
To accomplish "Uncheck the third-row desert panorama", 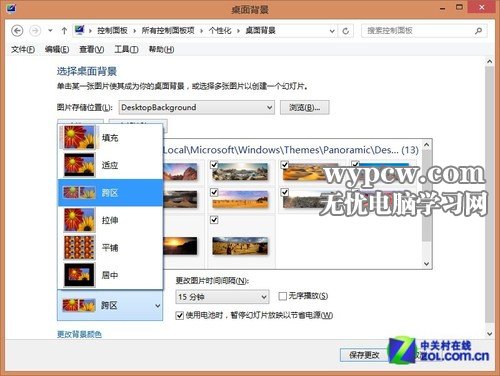I will [x=214, y=220].
